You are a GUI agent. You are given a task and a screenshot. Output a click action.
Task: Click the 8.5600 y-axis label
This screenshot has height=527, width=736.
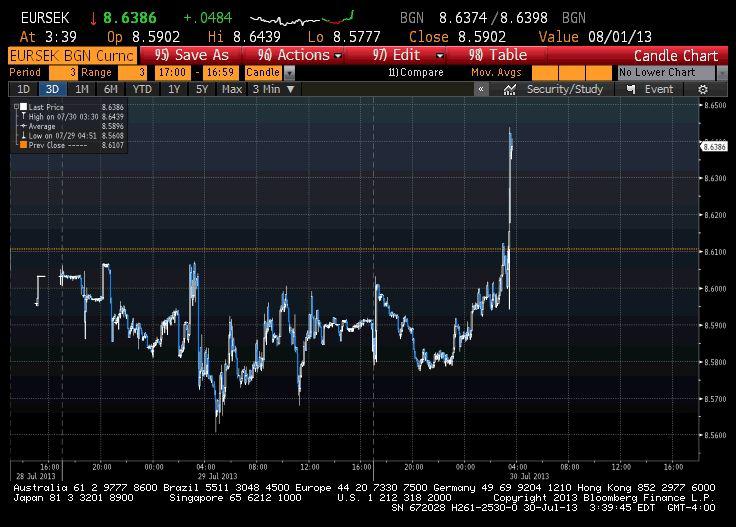click(715, 435)
